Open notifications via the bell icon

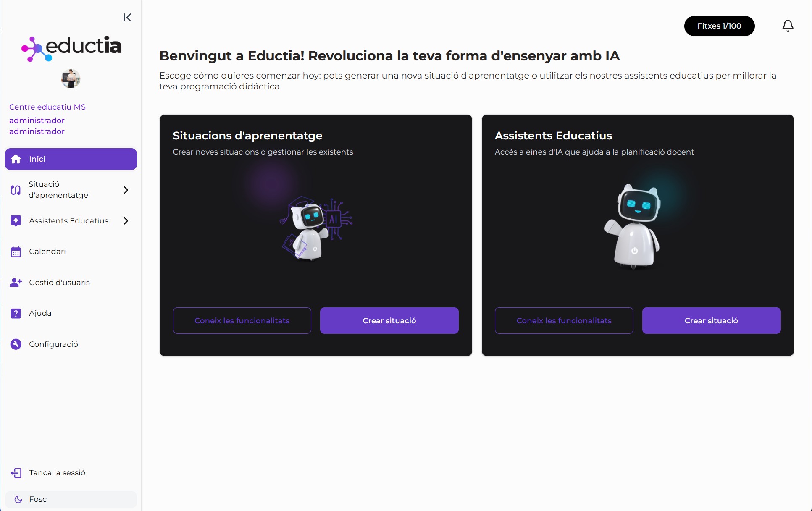click(788, 26)
